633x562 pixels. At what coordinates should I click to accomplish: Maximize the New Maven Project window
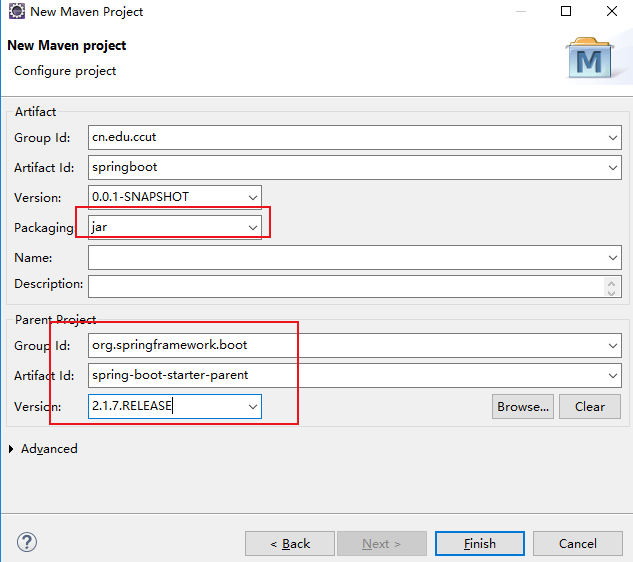coord(566,11)
